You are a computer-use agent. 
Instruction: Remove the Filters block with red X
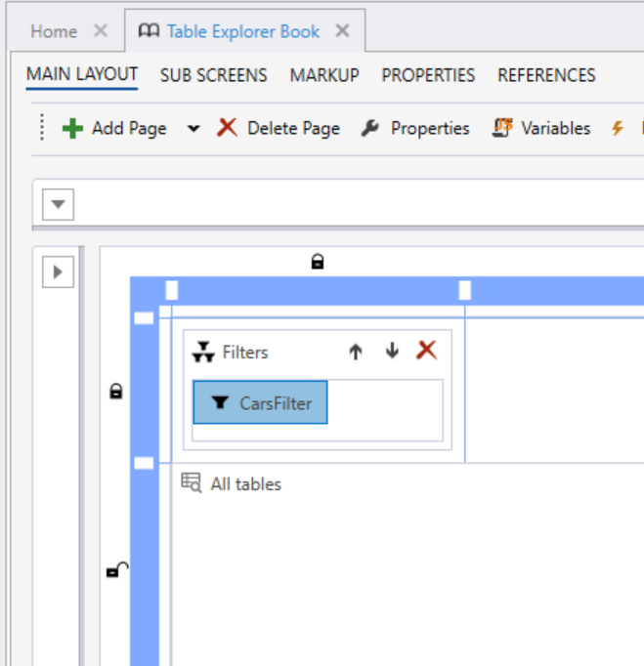tap(426, 351)
